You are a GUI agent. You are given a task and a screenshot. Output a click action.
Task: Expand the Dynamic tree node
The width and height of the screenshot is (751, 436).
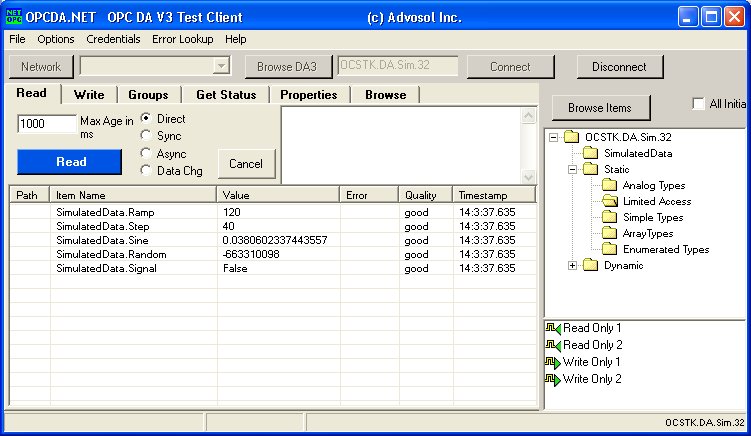coord(573,266)
